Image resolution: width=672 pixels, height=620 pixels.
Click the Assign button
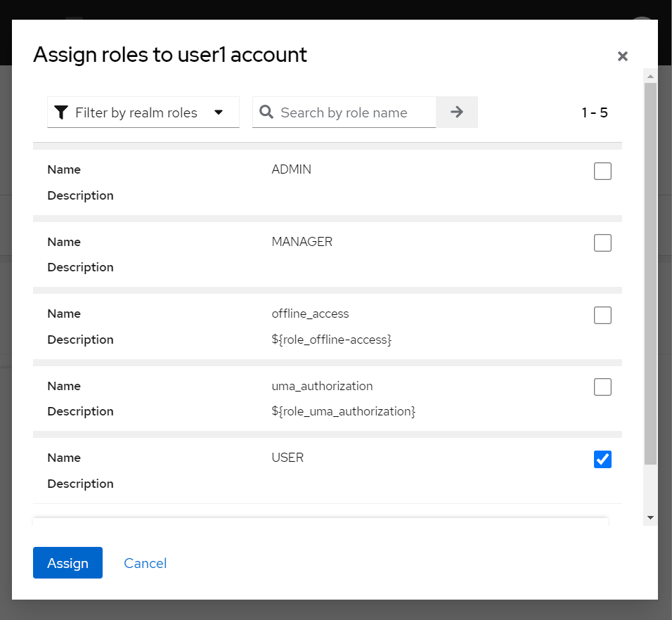coord(67,563)
